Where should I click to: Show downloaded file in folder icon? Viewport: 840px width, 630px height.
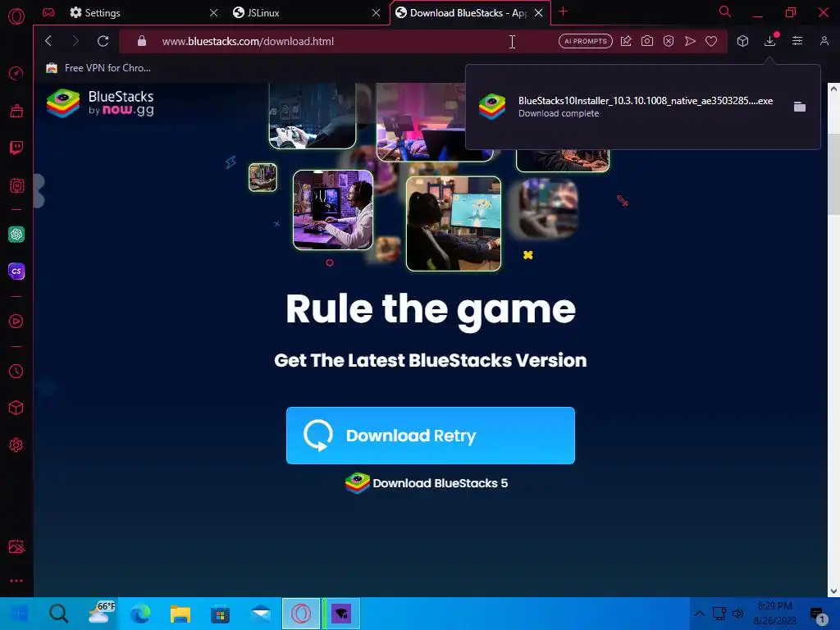pyautogui.click(x=799, y=107)
